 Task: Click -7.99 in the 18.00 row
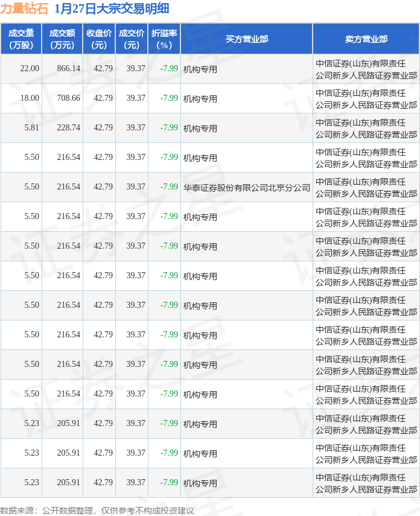[x=169, y=98]
